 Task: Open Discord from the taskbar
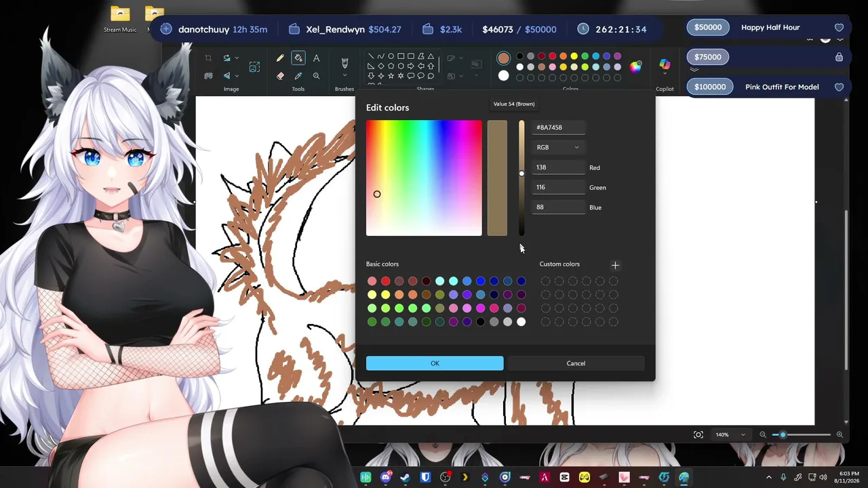click(386, 477)
